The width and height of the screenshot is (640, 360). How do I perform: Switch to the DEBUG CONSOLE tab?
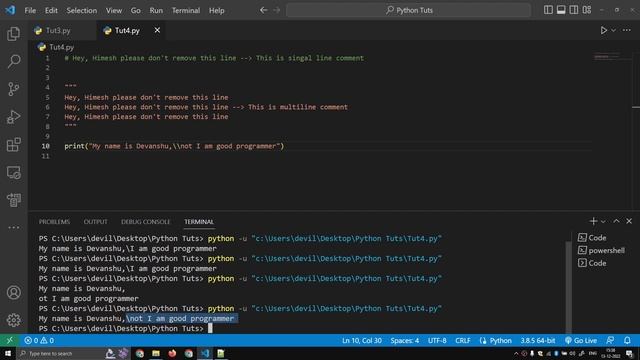[146, 222]
